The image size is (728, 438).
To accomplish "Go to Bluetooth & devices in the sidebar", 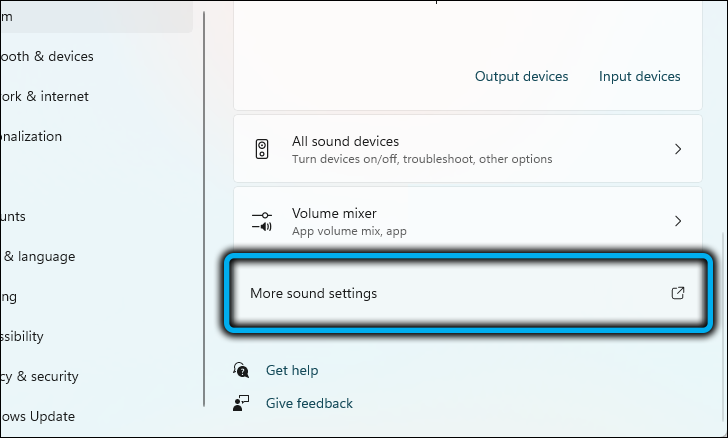I will pos(48,56).
